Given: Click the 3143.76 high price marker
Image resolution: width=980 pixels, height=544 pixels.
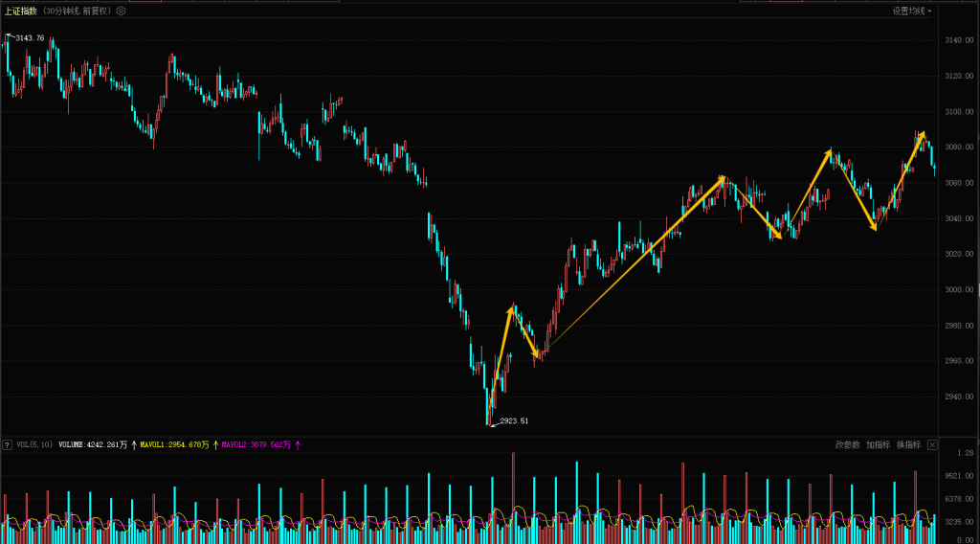Looking at the screenshot, I should 30,38.
